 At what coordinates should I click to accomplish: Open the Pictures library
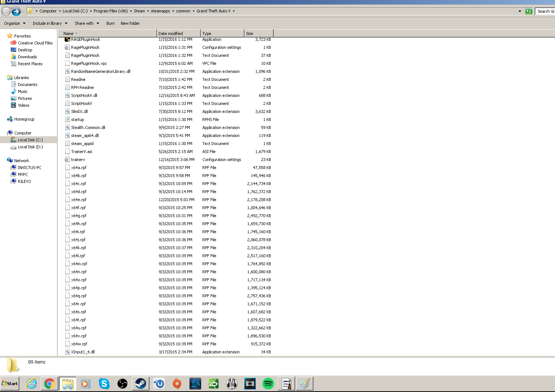coord(25,98)
